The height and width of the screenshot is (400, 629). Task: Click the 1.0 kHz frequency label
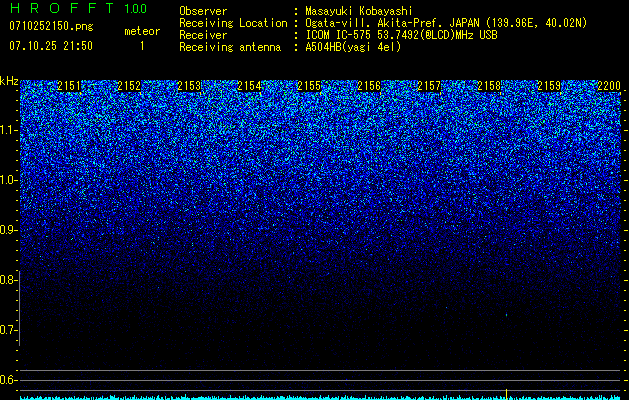[x=9, y=180]
